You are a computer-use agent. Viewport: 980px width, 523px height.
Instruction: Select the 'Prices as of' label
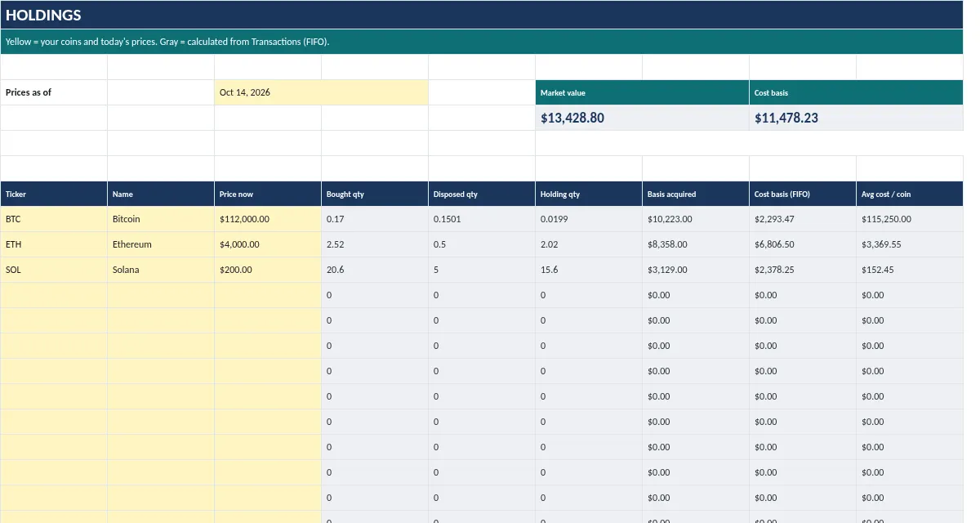coord(54,92)
